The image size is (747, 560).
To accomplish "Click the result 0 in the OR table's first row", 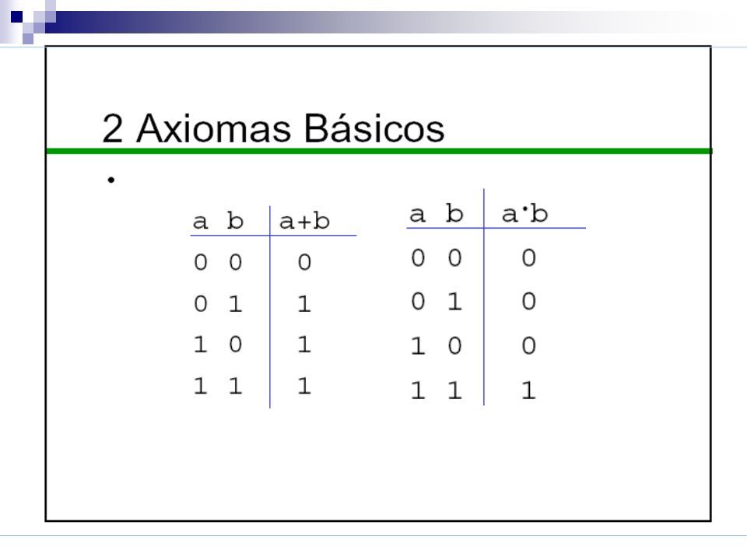I will (x=304, y=262).
